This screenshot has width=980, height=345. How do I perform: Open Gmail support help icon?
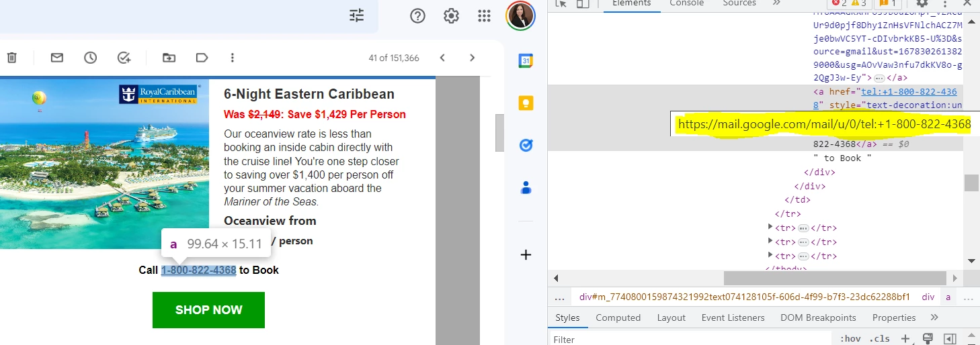(x=418, y=15)
